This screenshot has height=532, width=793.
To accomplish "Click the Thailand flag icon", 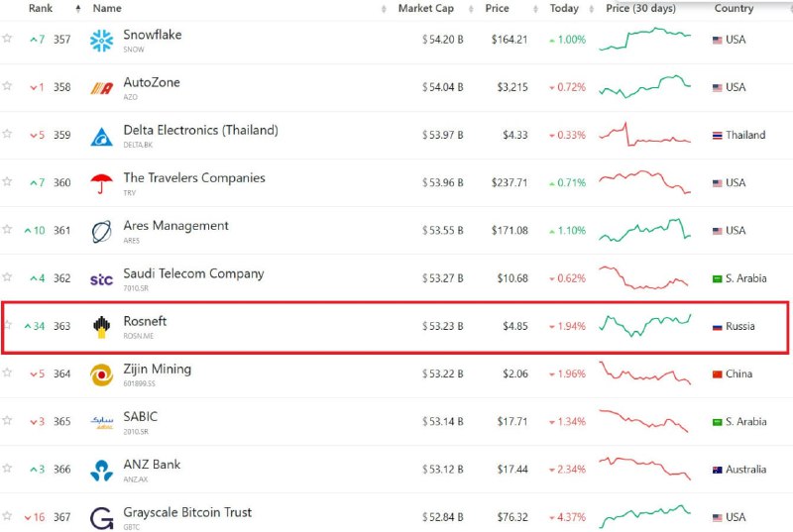I will (x=717, y=136).
